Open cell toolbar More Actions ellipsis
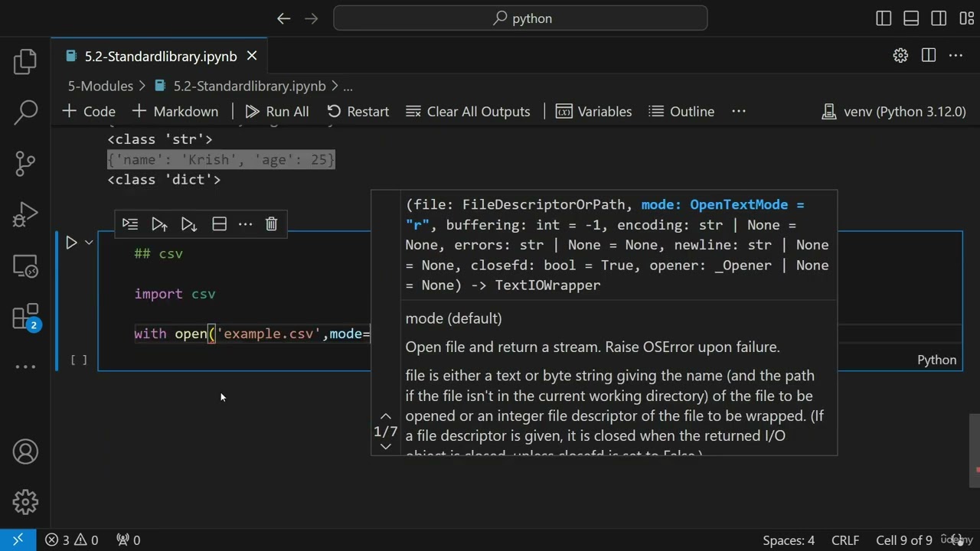 pos(245,223)
